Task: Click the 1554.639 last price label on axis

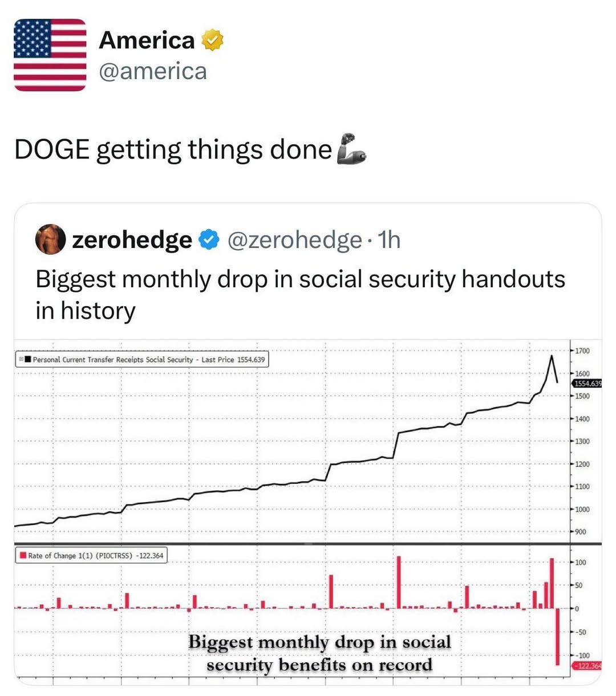Action: [x=587, y=384]
